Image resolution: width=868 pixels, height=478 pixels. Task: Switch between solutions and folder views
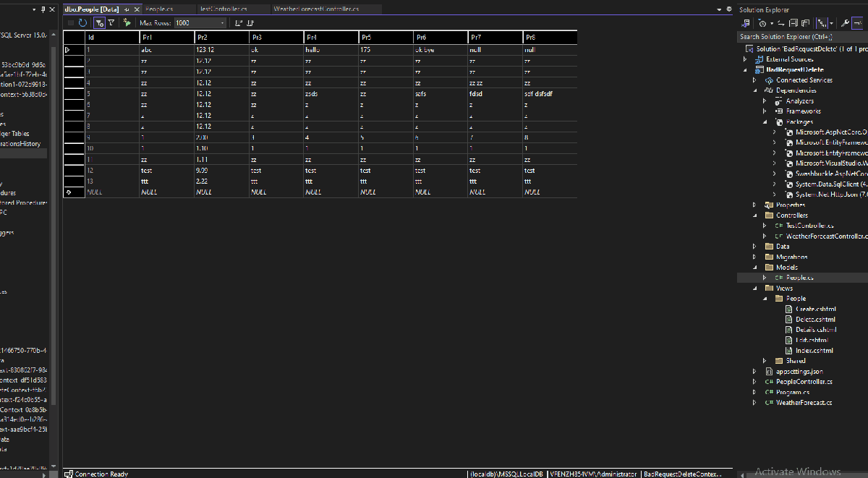745,23
